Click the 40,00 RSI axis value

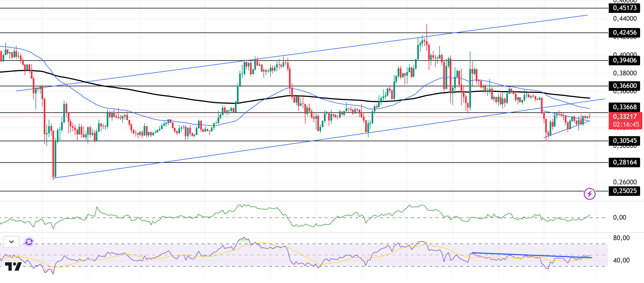(621, 260)
